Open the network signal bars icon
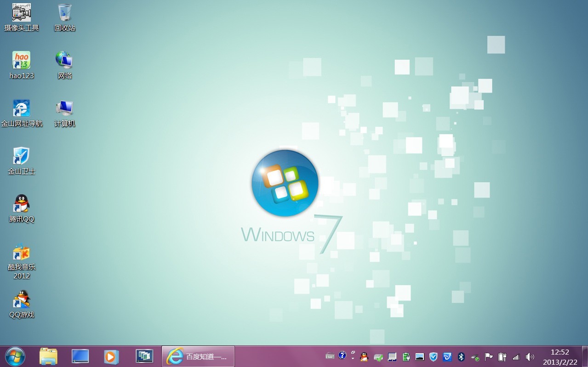This screenshot has height=367, width=588. tap(516, 357)
